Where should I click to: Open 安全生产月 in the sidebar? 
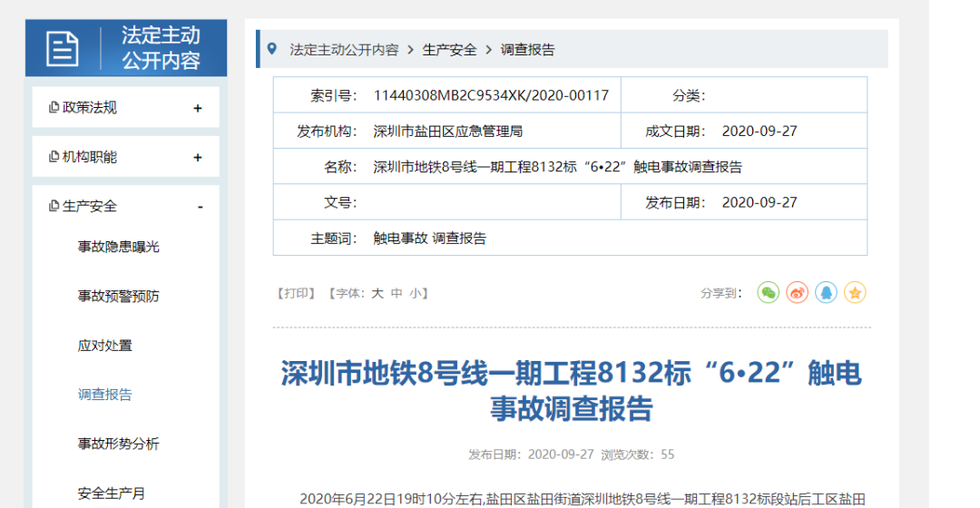pyautogui.click(x=112, y=493)
